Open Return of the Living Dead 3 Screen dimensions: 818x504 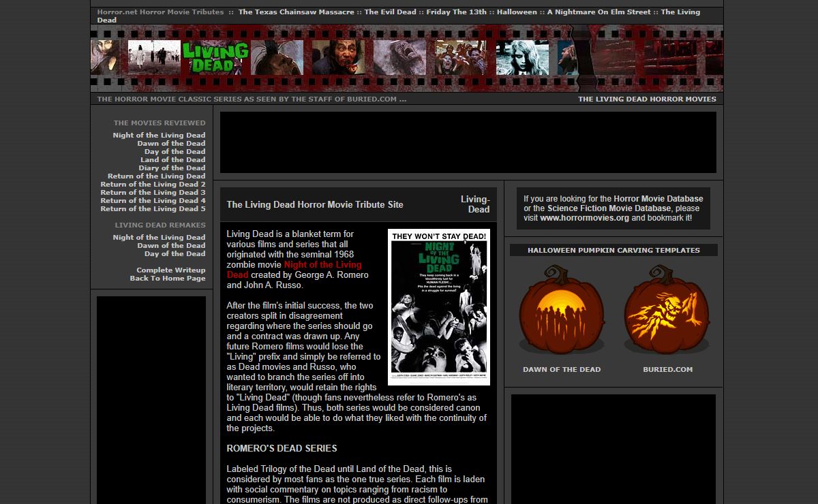tap(153, 193)
